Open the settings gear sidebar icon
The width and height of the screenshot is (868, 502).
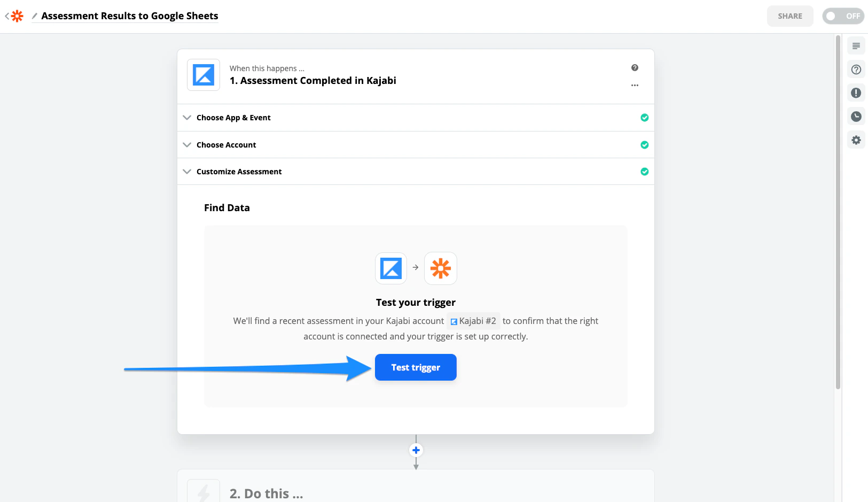(x=856, y=140)
